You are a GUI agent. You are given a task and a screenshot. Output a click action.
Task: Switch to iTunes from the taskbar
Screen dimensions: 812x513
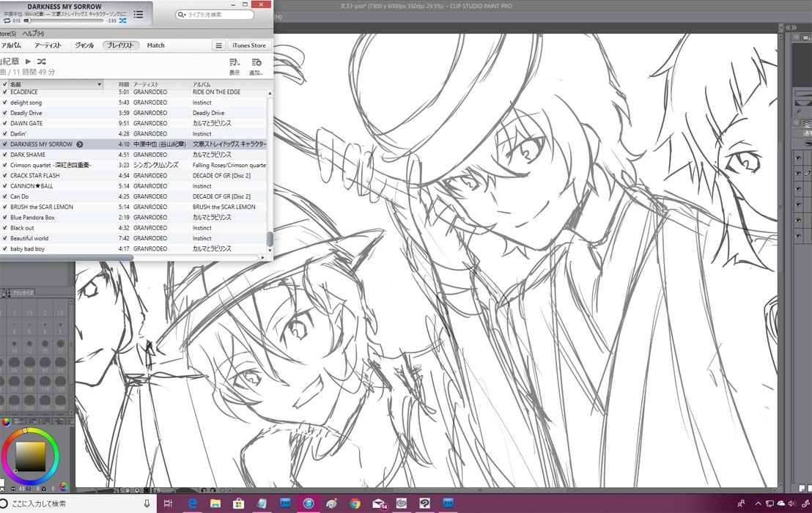pos(308,503)
